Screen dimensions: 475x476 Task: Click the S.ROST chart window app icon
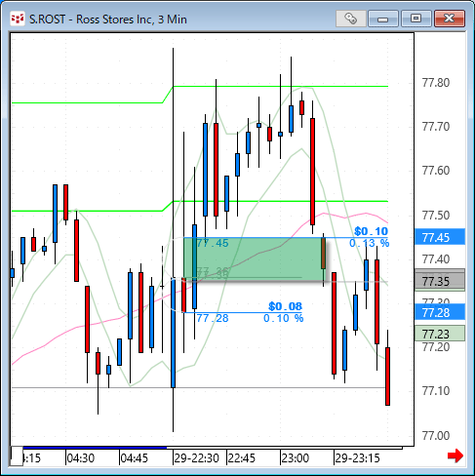click(x=17, y=19)
